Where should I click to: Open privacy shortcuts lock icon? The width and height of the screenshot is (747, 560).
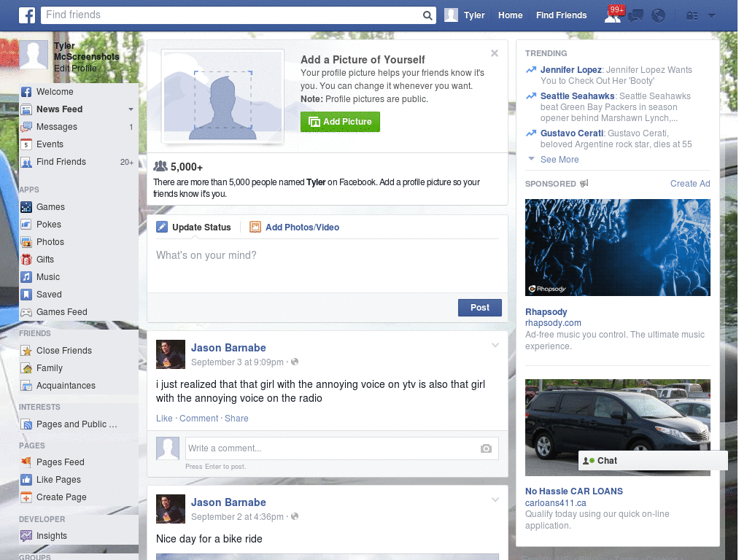tap(692, 16)
